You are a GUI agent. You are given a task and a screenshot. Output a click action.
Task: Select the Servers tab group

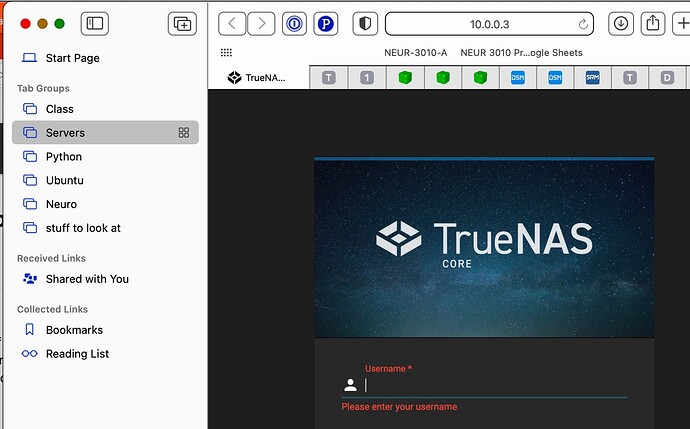coord(105,132)
